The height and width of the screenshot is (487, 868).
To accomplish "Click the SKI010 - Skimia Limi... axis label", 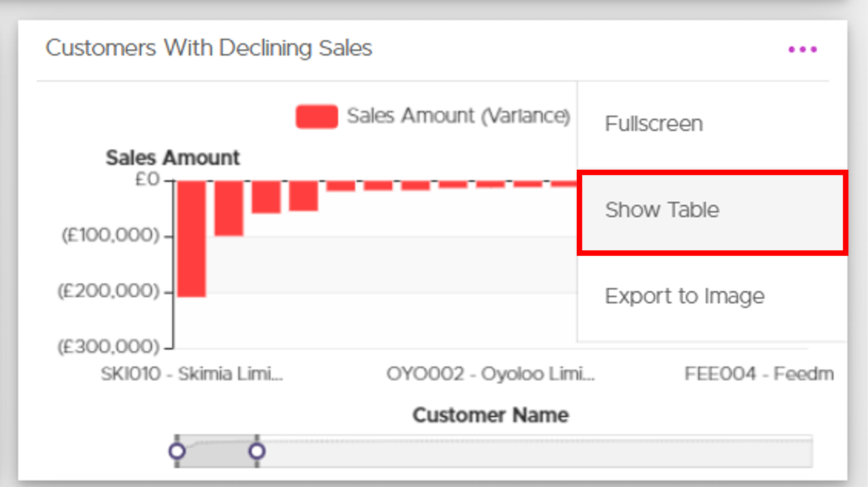I will tap(192, 374).
